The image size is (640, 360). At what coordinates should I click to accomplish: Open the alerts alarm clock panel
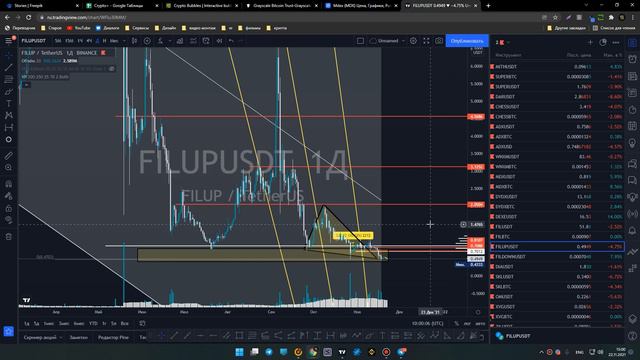pyautogui.click(x=632, y=59)
